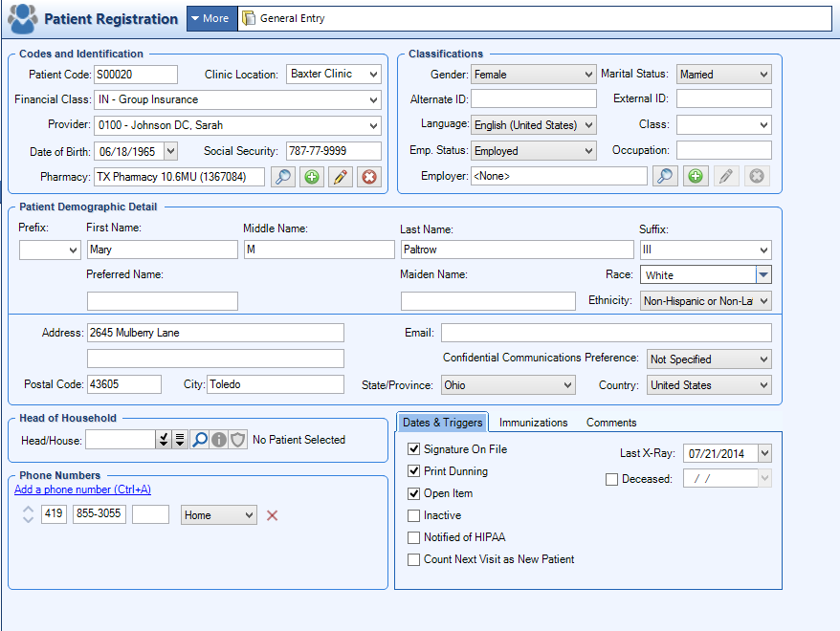
Task: Click the red remove pharmacy icon
Action: [x=369, y=177]
